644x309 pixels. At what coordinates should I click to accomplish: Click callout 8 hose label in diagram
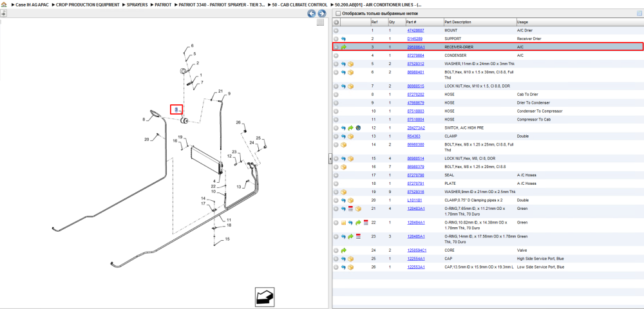(144, 119)
